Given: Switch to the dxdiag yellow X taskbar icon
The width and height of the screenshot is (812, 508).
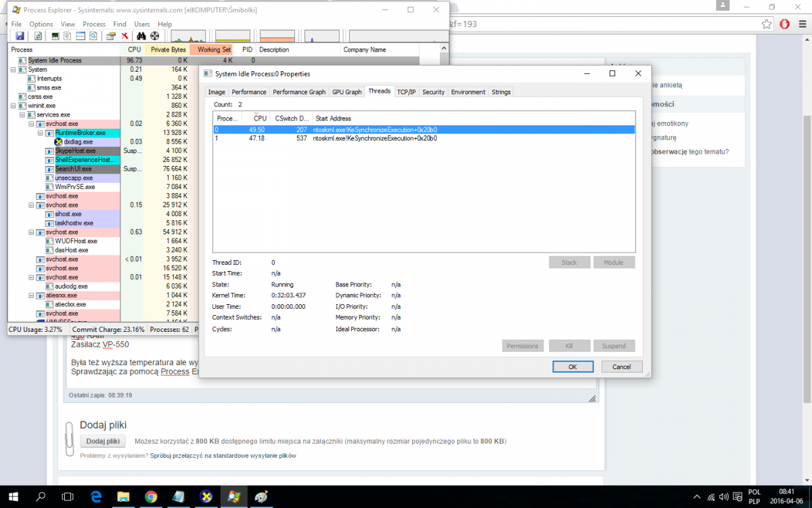Looking at the screenshot, I should pos(206,496).
